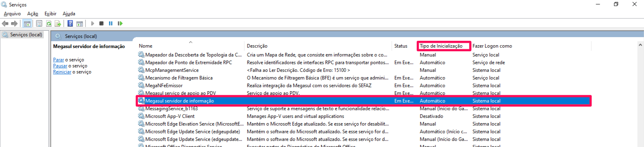Click 'Manages App-V users and virtual applications' description
This screenshot has height=147, width=644.
(295, 116)
